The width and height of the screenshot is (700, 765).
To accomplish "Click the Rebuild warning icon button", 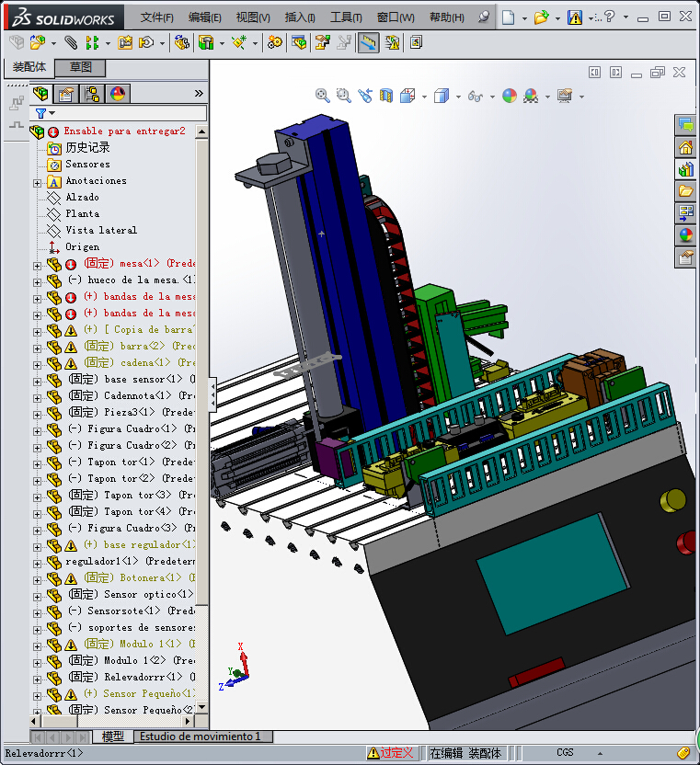I will (575, 17).
